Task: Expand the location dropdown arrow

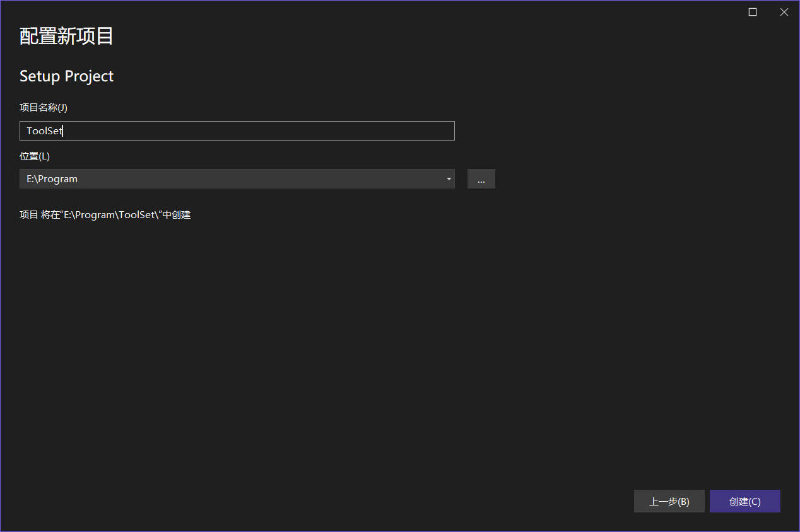Action: click(449, 179)
